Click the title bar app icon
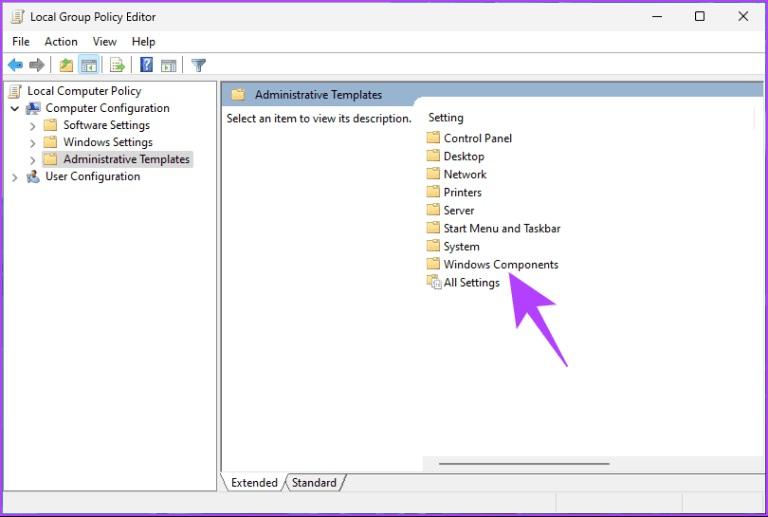Image resolution: width=768 pixels, height=517 pixels. point(17,17)
